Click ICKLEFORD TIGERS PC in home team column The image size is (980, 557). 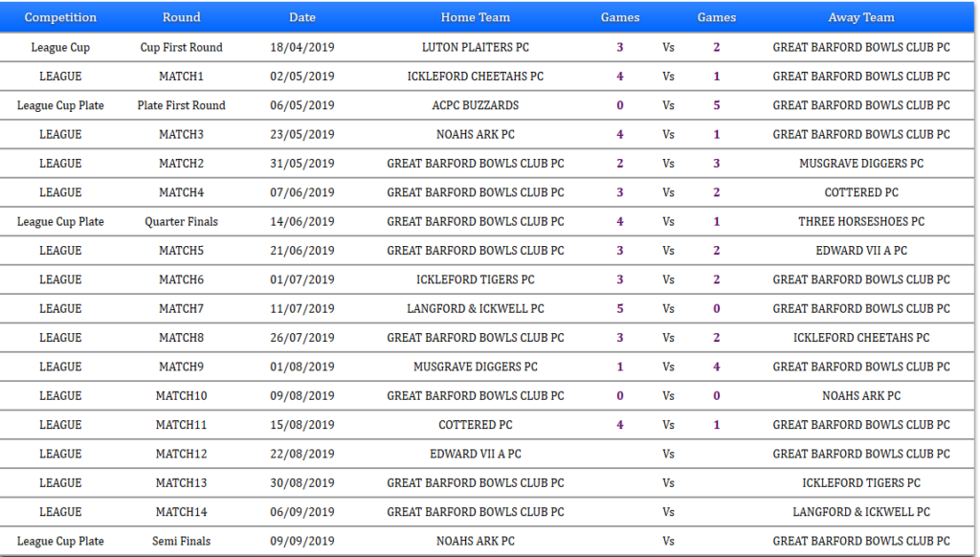475,280
